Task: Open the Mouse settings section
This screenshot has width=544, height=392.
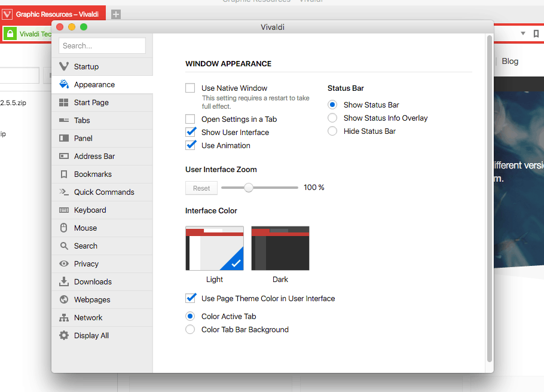Action: [102, 228]
